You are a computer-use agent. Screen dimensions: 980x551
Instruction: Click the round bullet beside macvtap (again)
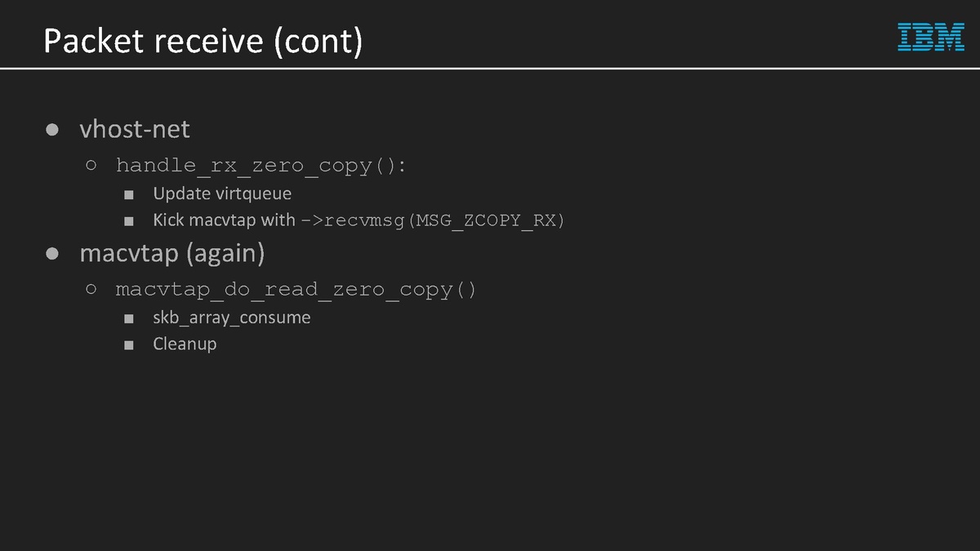(52, 254)
